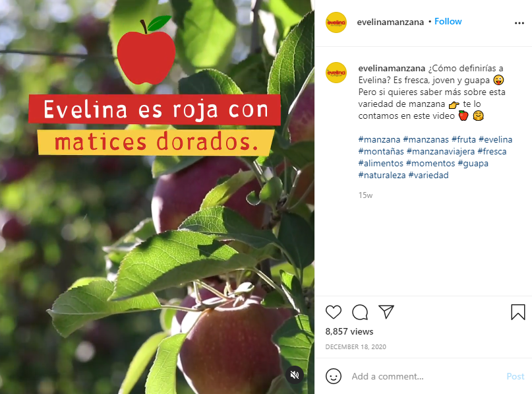Open the #manzana hashtag
532x394 pixels.
(379, 139)
